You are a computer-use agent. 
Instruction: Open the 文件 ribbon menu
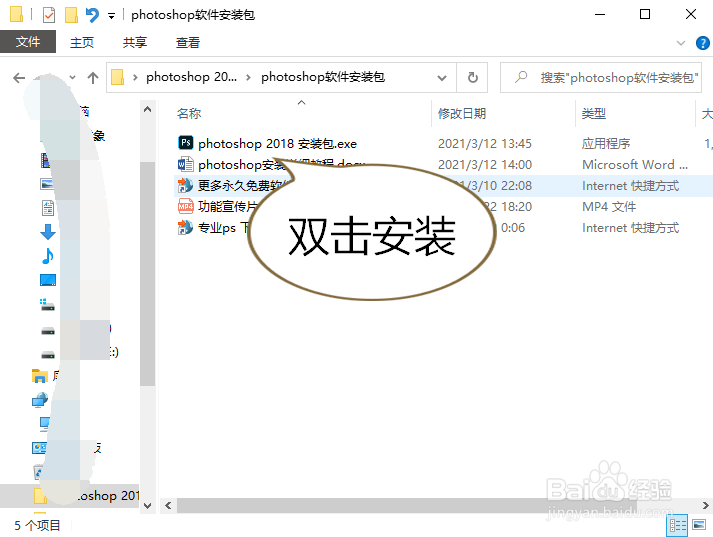point(28,42)
